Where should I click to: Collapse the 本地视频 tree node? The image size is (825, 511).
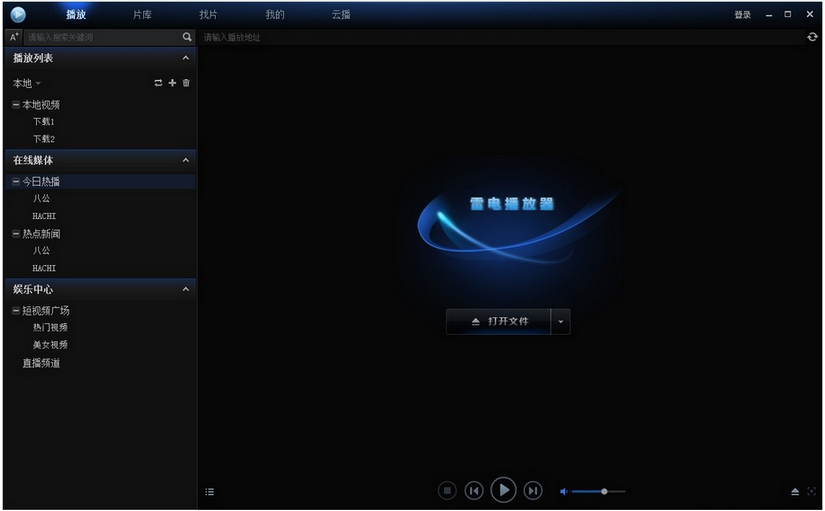(16, 105)
